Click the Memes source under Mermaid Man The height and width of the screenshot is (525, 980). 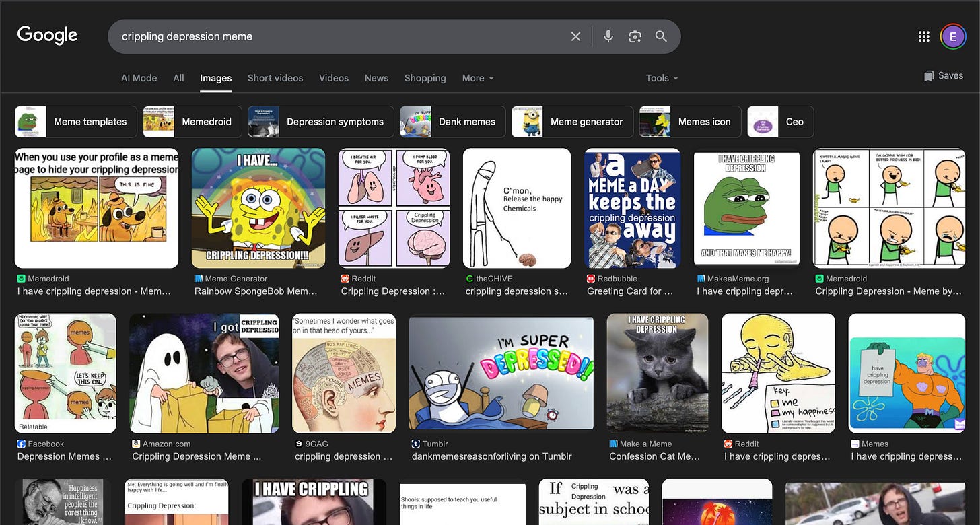(x=870, y=444)
